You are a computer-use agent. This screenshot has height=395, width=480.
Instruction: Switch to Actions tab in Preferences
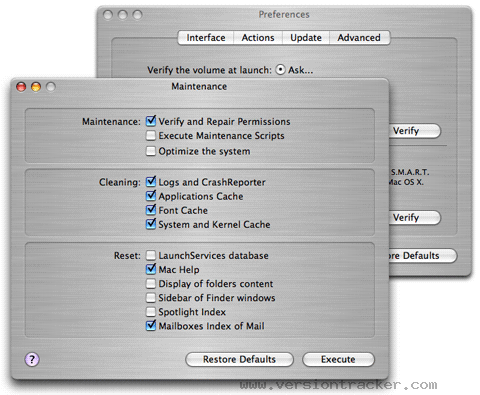click(x=258, y=38)
